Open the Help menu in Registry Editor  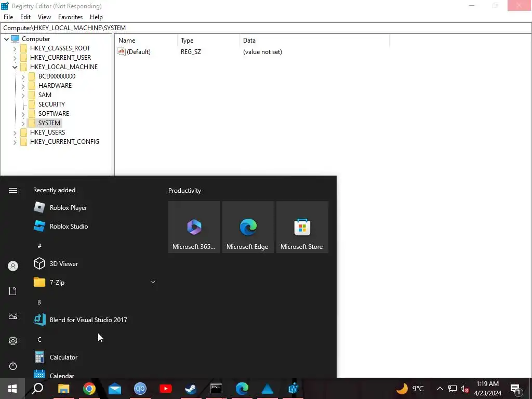point(96,17)
